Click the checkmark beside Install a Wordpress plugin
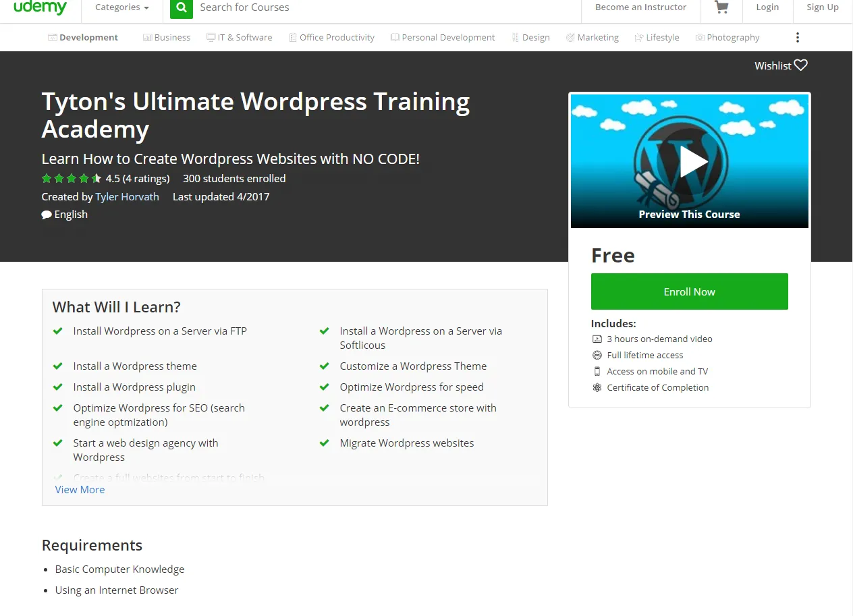Viewport: 853px width, 616px height. 58,387
